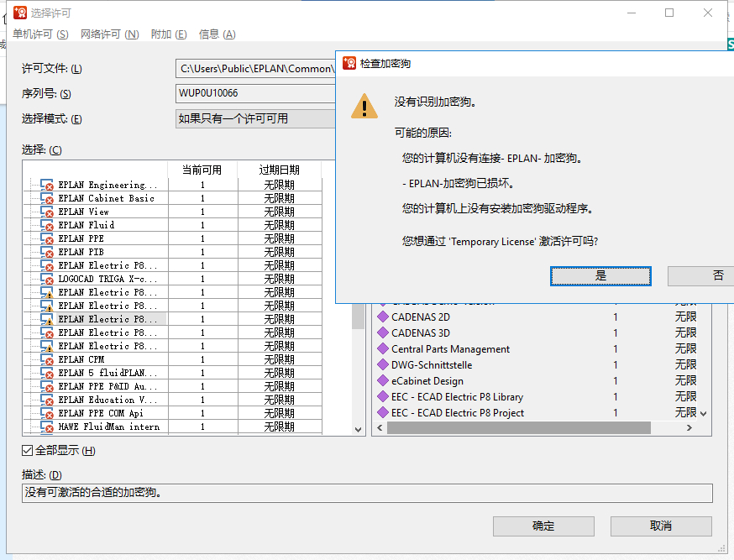Screen dimensions: 734x560
Task: Select the EPLAN PIB license icon
Action: point(47,252)
